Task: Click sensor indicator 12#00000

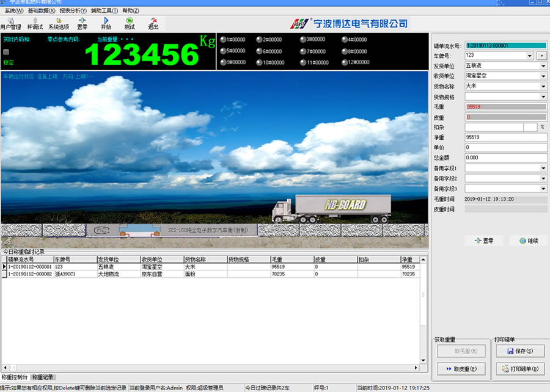Action: pos(356,62)
